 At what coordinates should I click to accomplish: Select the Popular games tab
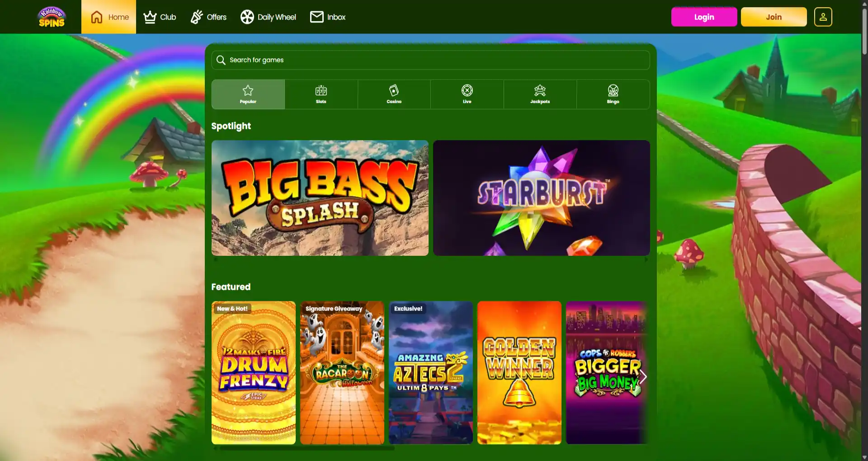[x=248, y=94]
